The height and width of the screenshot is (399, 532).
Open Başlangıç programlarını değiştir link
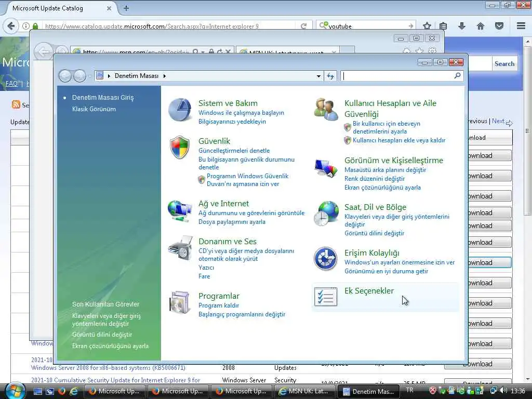(242, 314)
